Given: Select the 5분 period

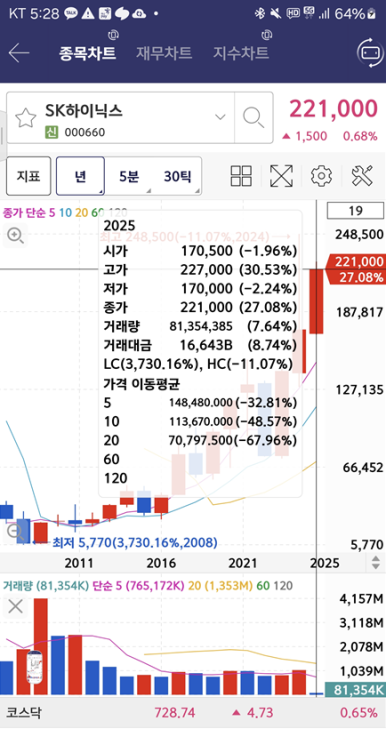Looking at the screenshot, I should click(129, 176).
